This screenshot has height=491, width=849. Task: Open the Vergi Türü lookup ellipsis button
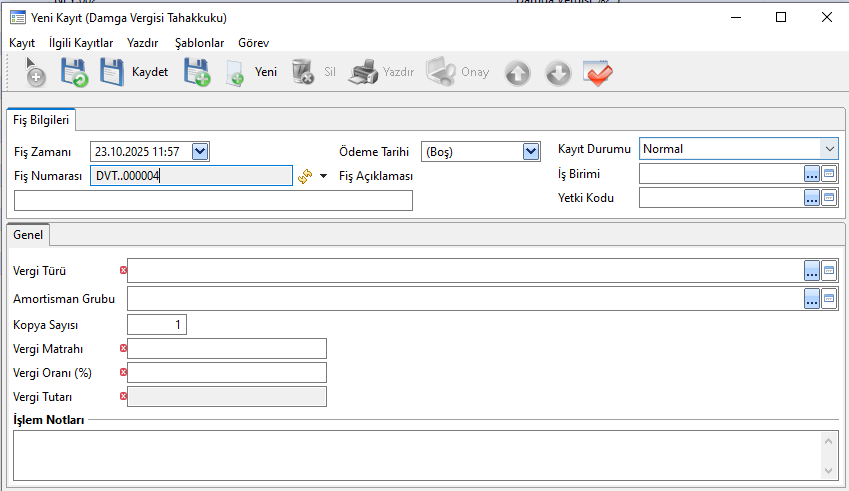coord(812,271)
